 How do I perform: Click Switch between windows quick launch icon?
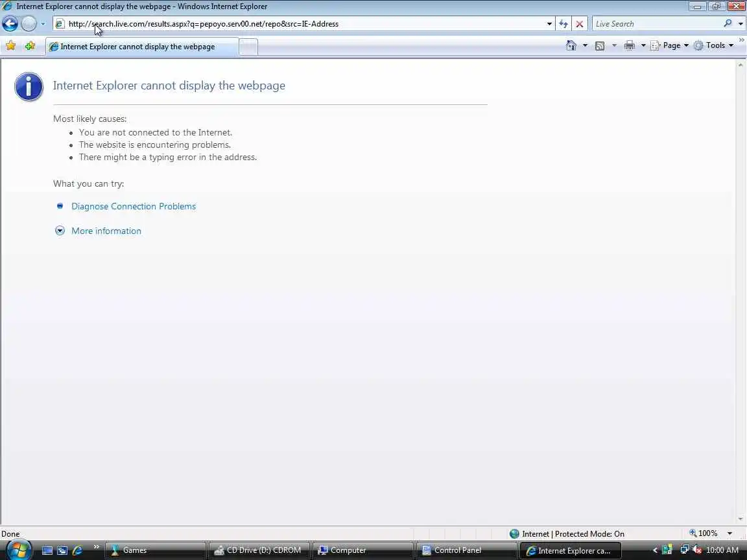point(62,550)
